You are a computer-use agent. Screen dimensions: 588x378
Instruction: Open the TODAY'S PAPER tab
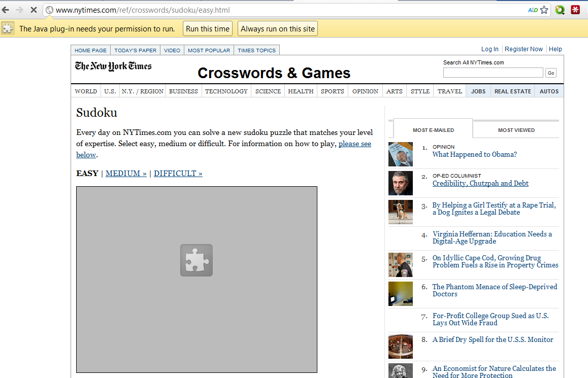pos(136,50)
